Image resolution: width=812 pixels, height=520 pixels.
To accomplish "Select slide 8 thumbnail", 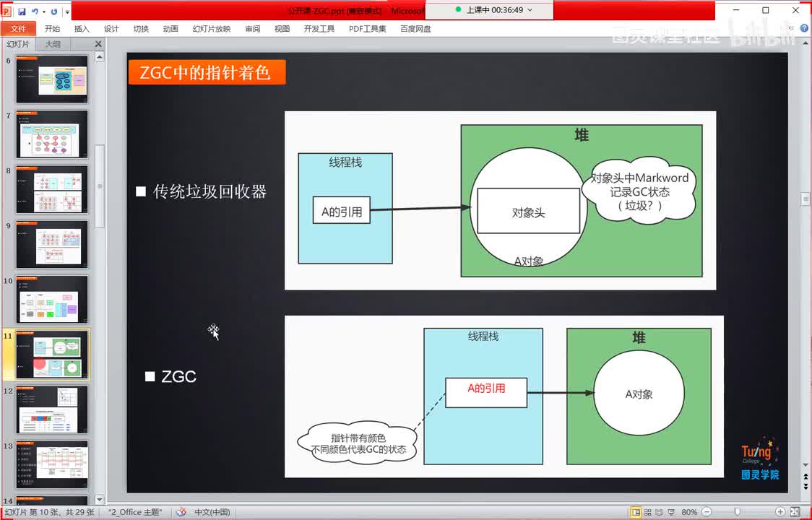I will (x=52, y=189).
